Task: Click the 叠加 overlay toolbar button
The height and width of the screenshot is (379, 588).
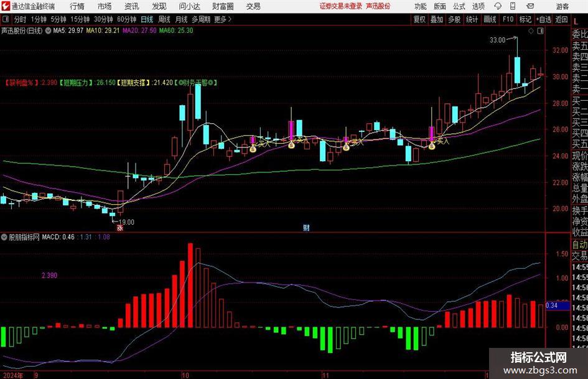Action: point(437,19)
